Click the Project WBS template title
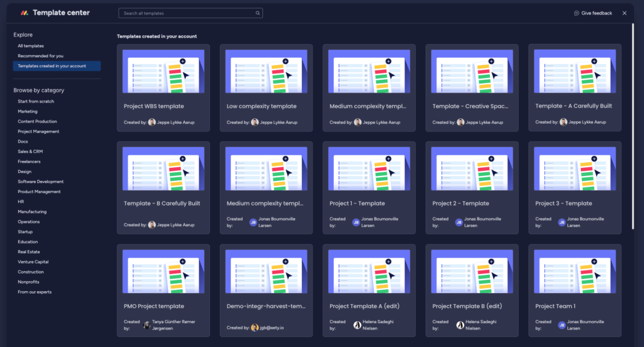The width and height of the screenshot is (644, 347). (x=154, y=106)
